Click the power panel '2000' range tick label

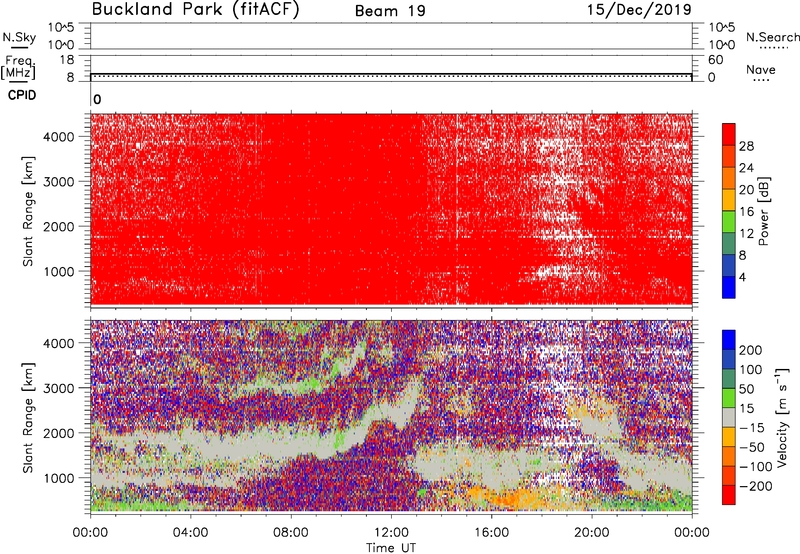(x=59, y=226)
